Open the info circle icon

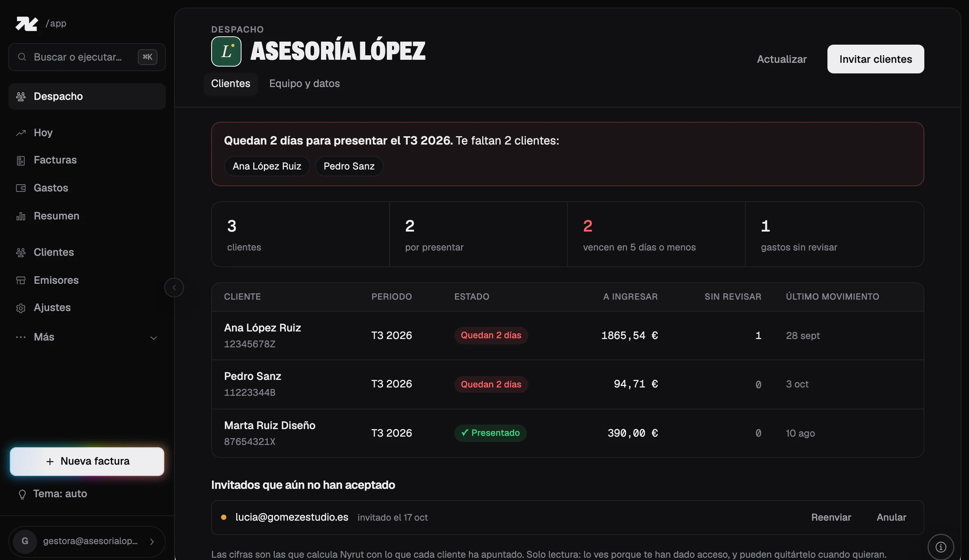click(941, 546)
